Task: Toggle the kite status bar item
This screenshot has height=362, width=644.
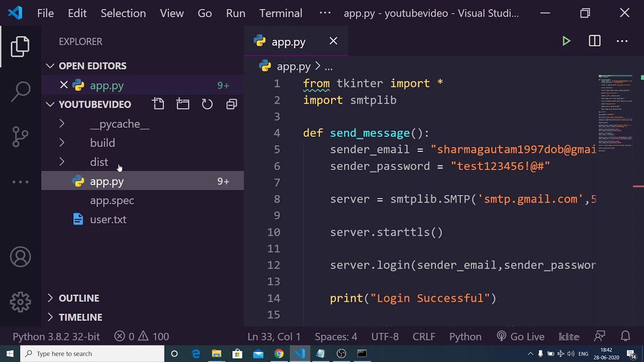Action: [x=568, y=336]
